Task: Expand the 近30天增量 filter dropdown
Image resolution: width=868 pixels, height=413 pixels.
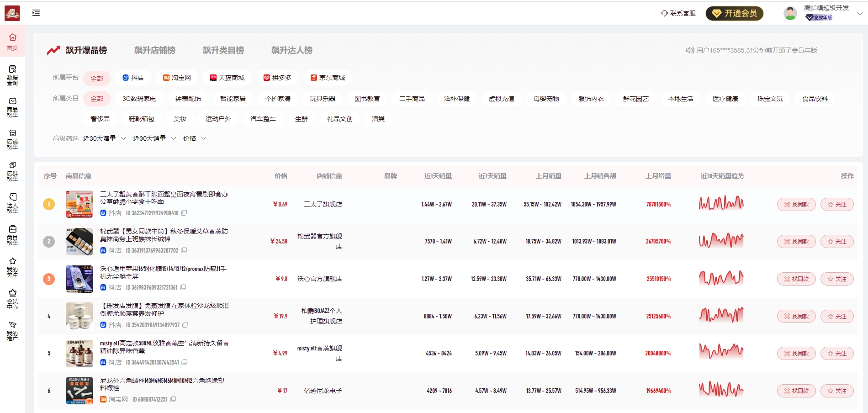Action: 104,138
